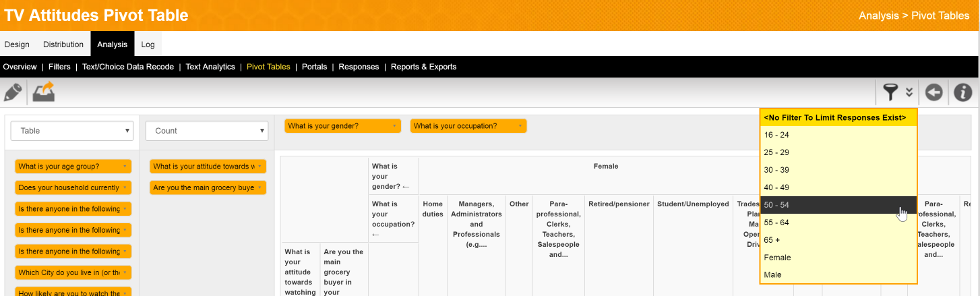Screen dimensions: 980x296
Task: Open the Table type dropdown
Action: click(71, 131)
